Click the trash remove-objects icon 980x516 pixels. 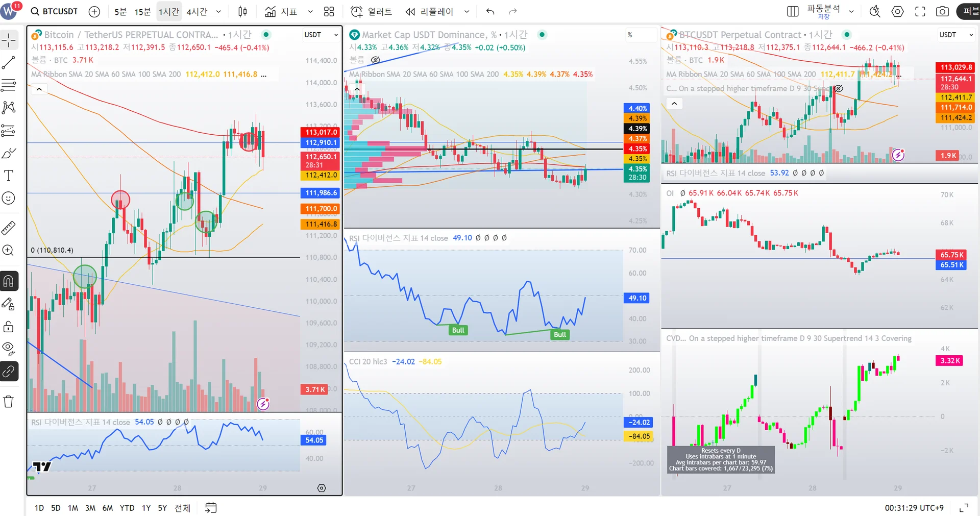[9, 402]
